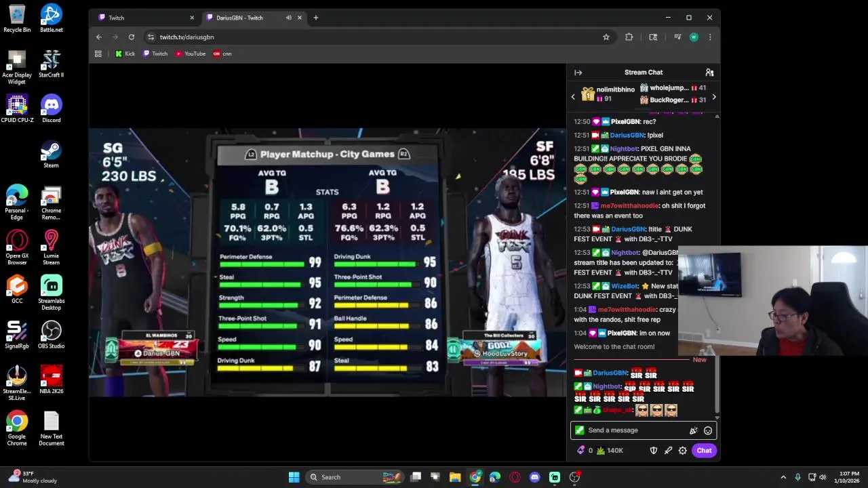Open Streamlabs Desktop shortcut
The image size is (868, 488).
[51, 292]
